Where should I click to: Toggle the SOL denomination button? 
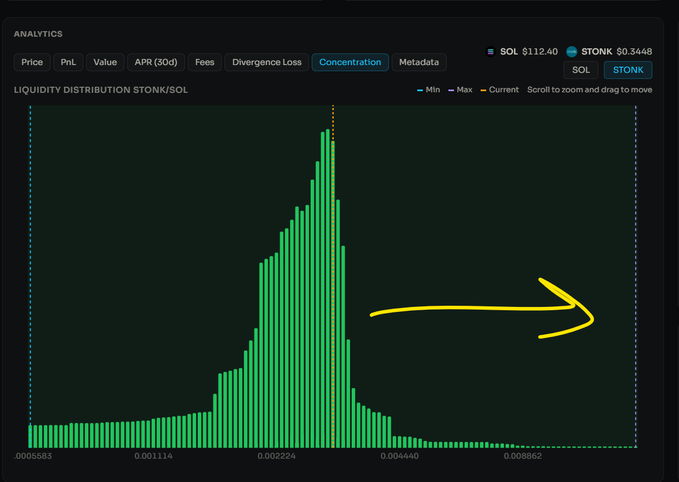coord(581,70)
